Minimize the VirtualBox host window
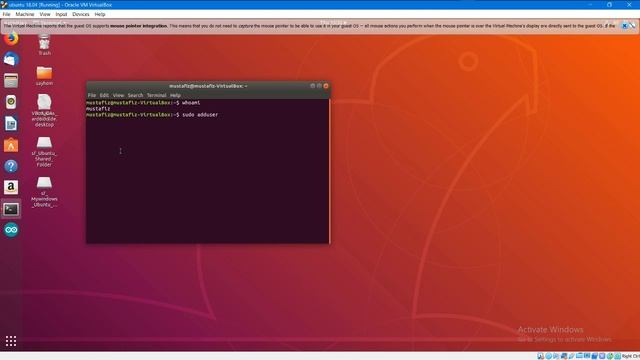Screen dimensions: 640x360 [590, 4]
